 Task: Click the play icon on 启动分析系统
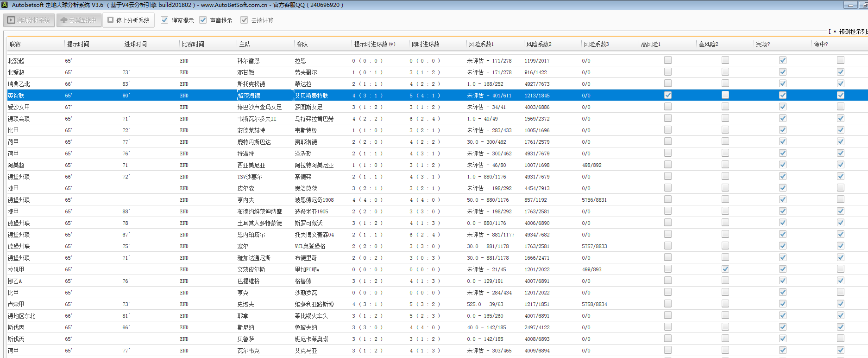tap(11, 20)
